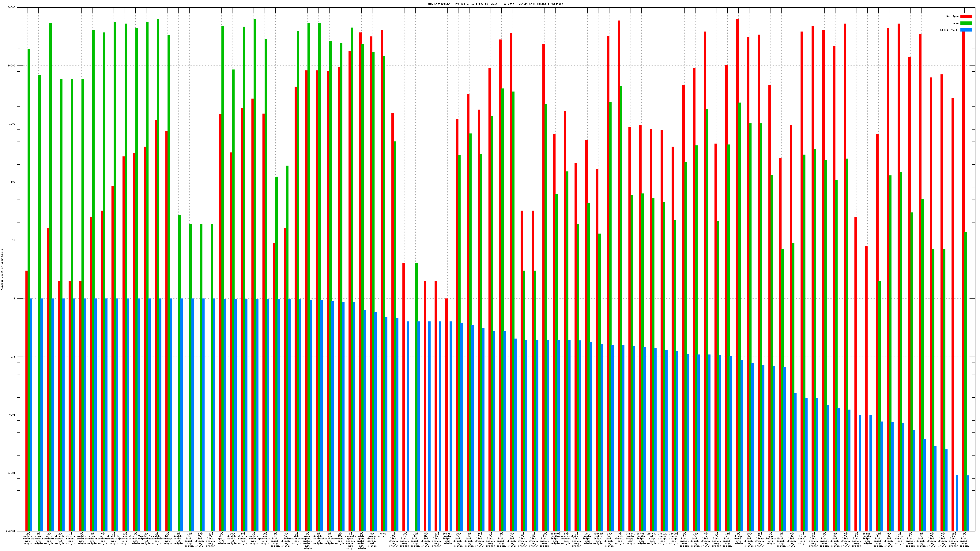Click the blue Score (0..1) legend swatch
980x551 pixels.
tap(966, 30)
